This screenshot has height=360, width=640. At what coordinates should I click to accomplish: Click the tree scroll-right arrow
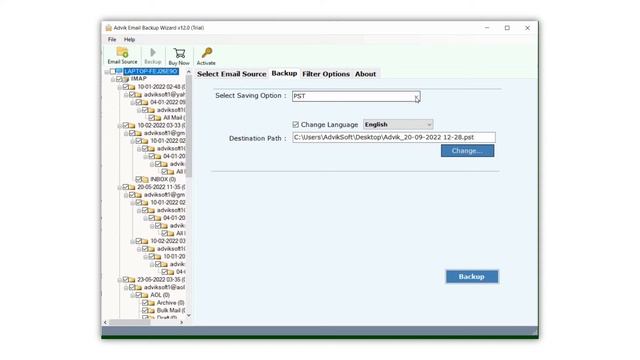(182, 322)
